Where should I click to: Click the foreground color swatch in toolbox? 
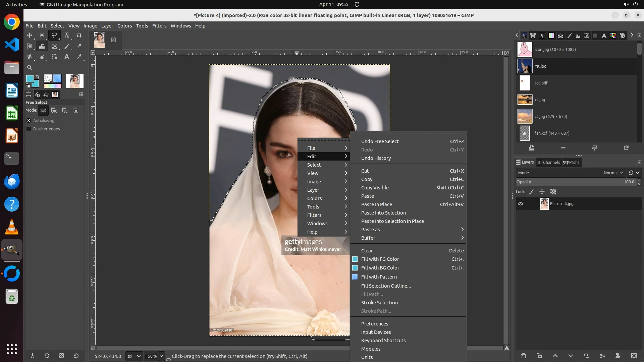tap(30, 78)
